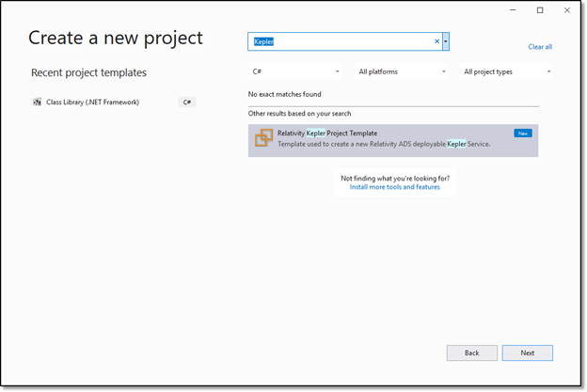
Task: Clear the search box with the X icon
Action: point(436,41)
